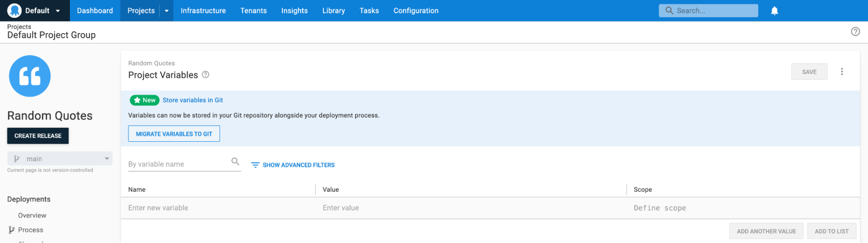Open the three-dot overflow menu
The width and height of the screenshot is (868, 243).
[842, 72]
